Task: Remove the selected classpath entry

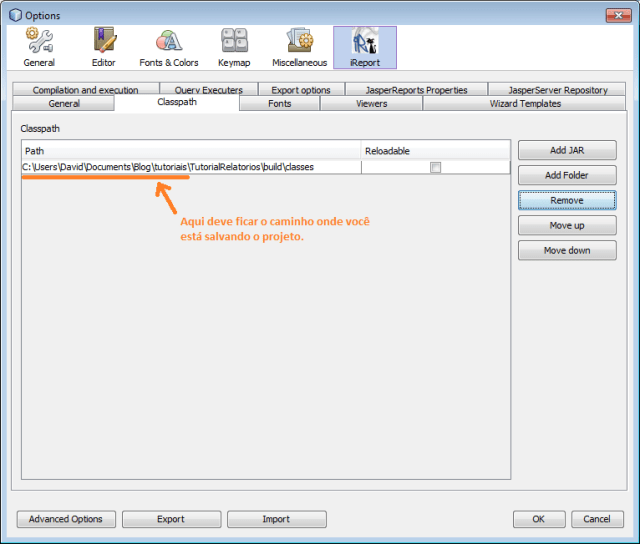Action: (x=567, y=200)
